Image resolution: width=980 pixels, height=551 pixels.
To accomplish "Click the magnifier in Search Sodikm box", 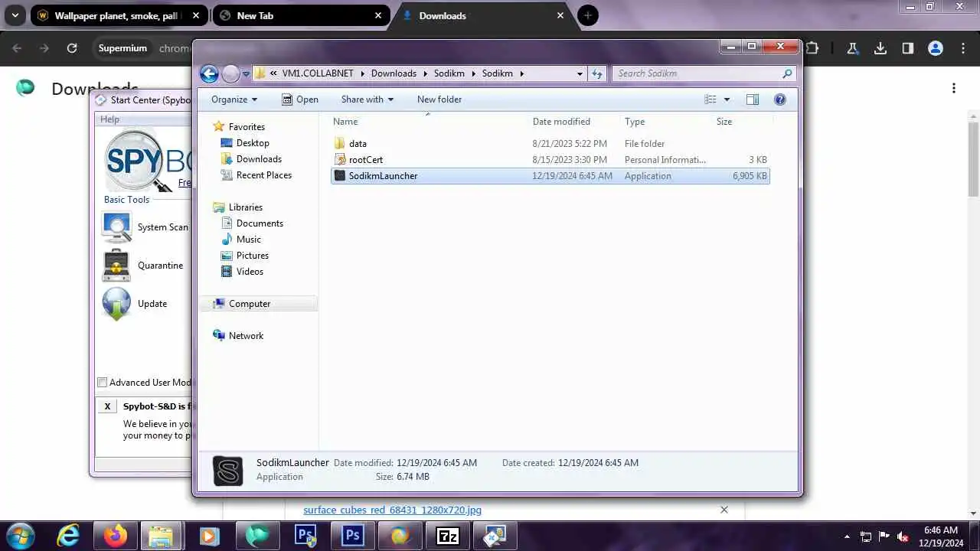I will tap(787, 73).
